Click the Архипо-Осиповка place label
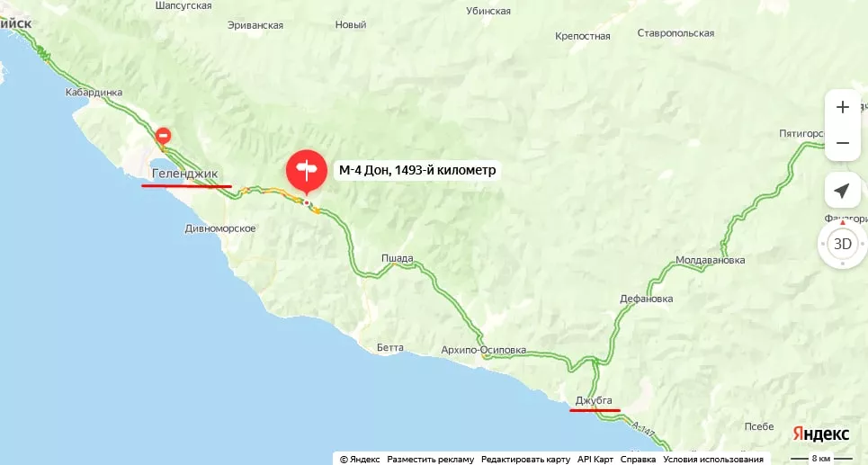Image resolution: width=868 pixels, height=465 pixels. pyautogui.click(x=483, y=350)
